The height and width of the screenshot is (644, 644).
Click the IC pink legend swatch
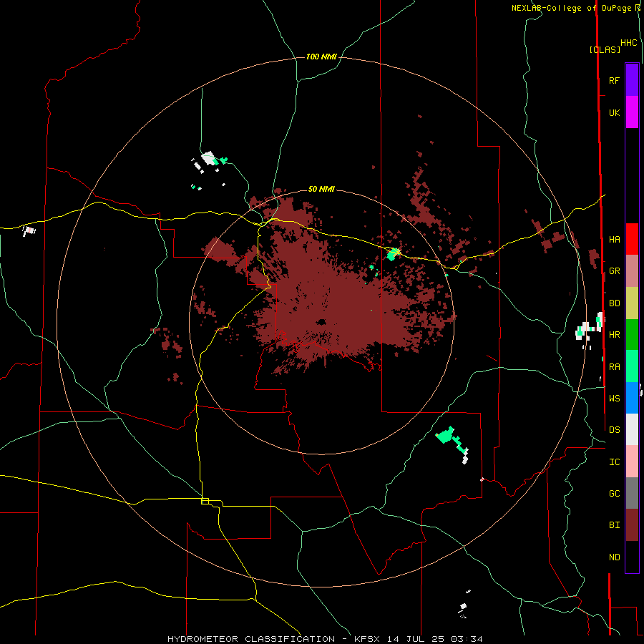tap(632, 462)
